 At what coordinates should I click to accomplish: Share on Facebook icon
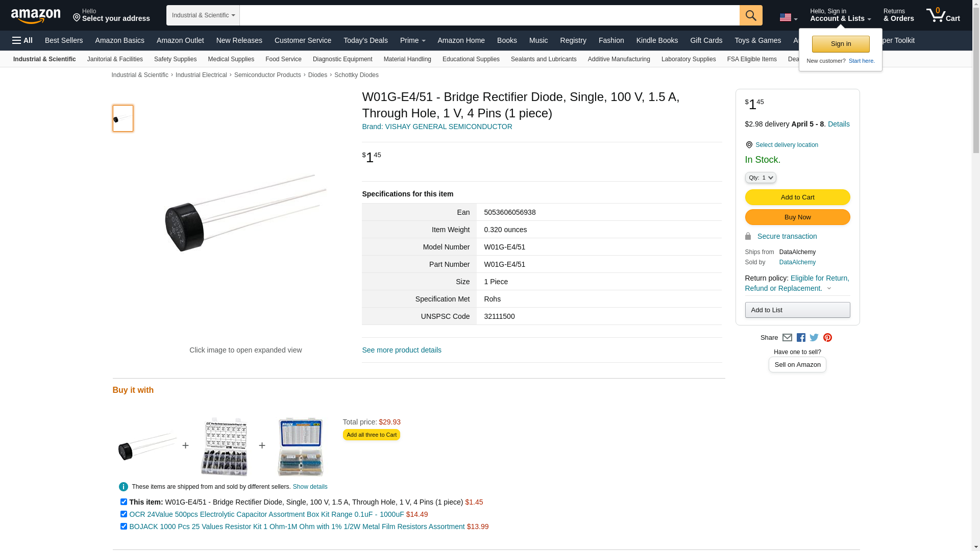click(801, 338)
